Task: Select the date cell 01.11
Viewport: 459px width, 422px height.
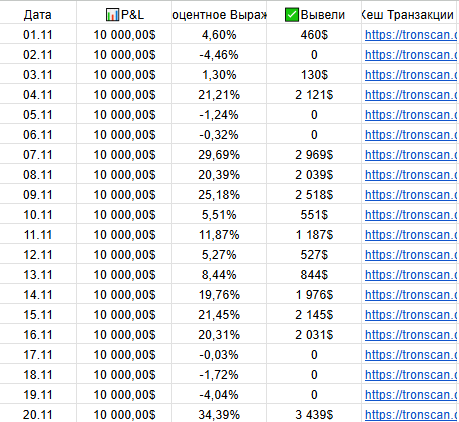Action: point(38,34)
